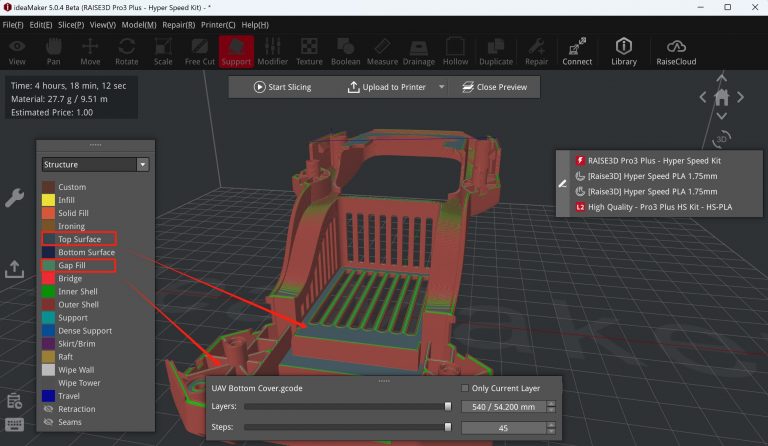
Task: Expand Upload to Printer dropdown arrow
Action: [441, 87]
